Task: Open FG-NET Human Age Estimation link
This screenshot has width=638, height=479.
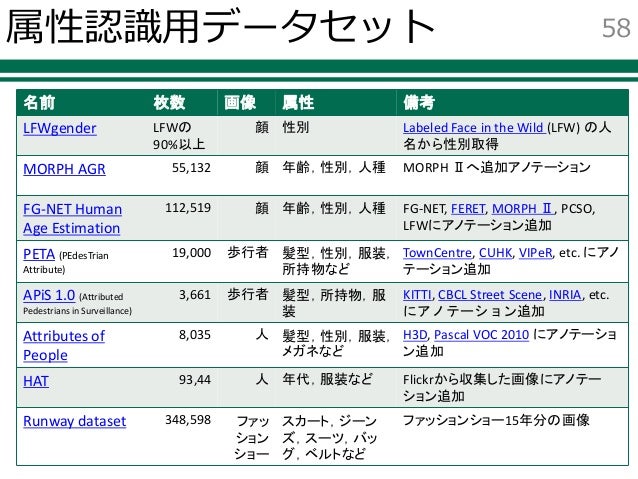Action: click(72, 219)
